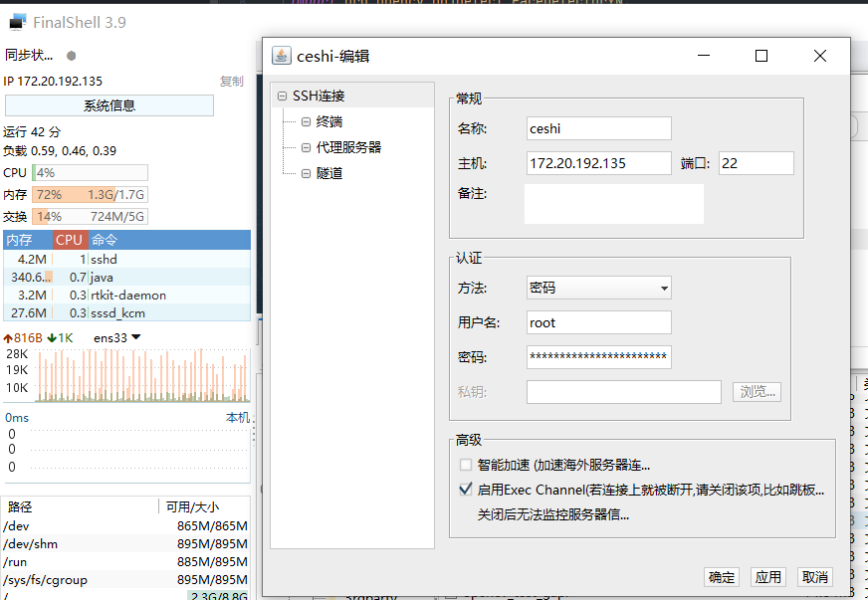Image resolution: width=868 pixels, height=600 pixels.
Task: Select the /dev/shm disk row
Action: click(125, 543)
